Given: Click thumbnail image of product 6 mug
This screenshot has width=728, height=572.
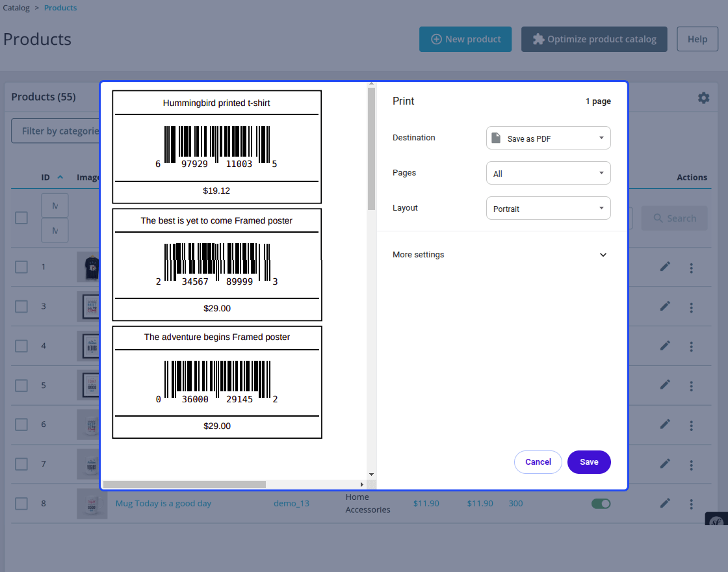Looking at the screenshot, I should click(x=88, y=424).
